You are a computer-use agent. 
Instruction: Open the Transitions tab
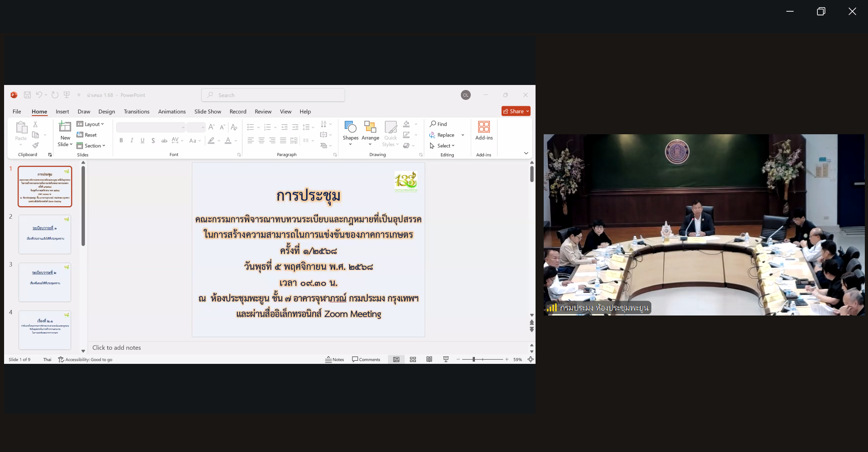(137, 112)
